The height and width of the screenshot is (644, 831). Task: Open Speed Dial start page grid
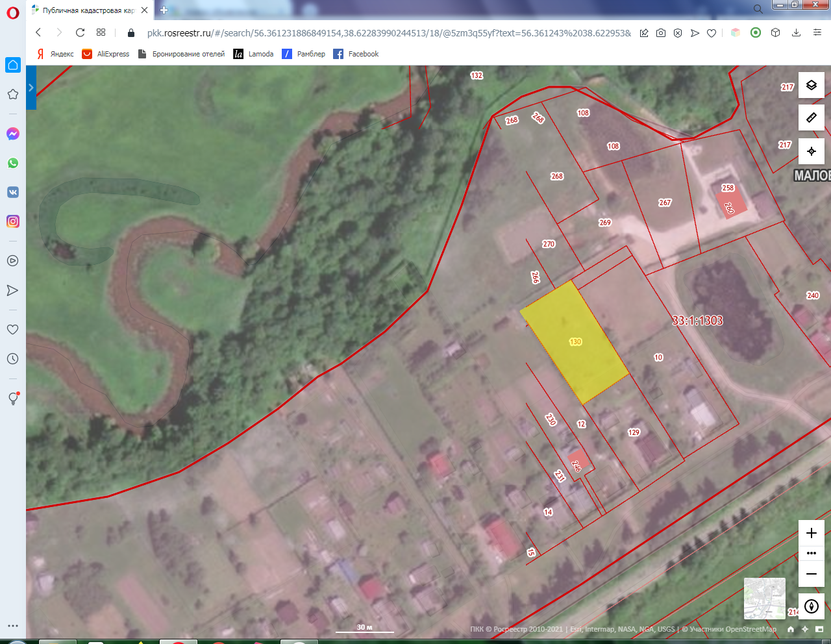[x=101, y=32]
